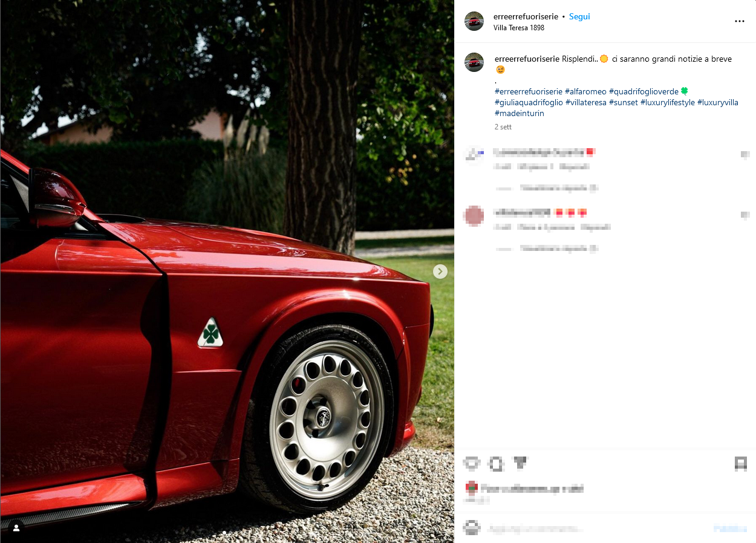756x543 pixels.
Task: Follow the account via Segui link
Action: [579, 17]
